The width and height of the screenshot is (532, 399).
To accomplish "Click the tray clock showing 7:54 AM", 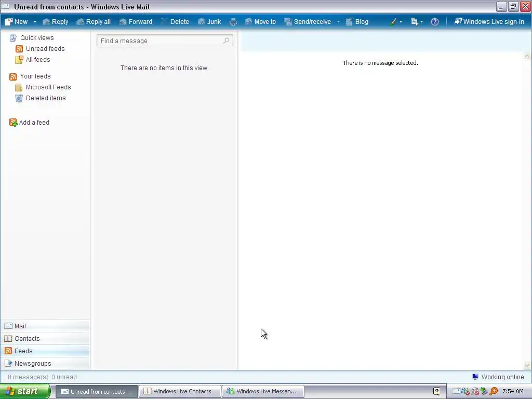I will (513, 391).
